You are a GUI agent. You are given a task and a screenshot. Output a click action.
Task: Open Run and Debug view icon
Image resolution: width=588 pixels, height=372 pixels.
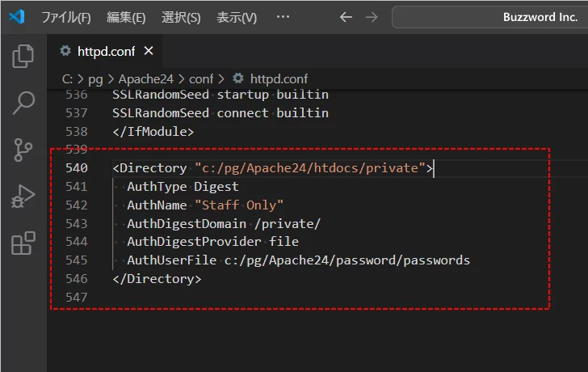[x=23, y=197]
